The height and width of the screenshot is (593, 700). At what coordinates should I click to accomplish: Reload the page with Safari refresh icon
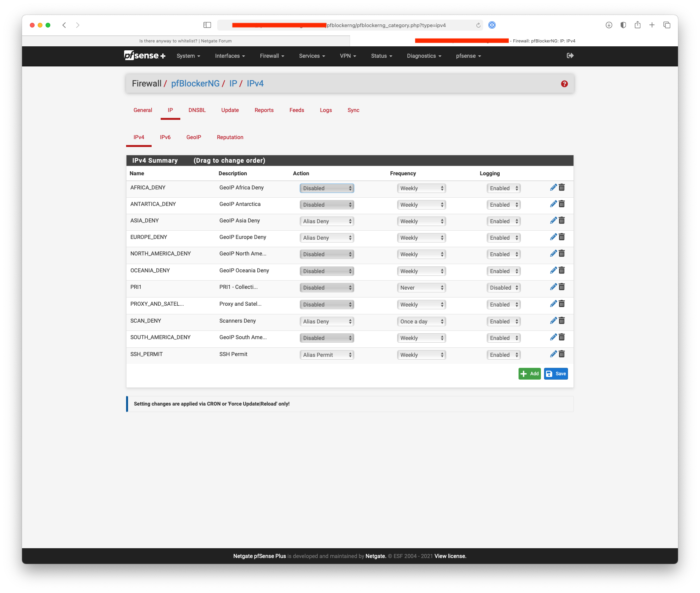[x=478, y=25]
